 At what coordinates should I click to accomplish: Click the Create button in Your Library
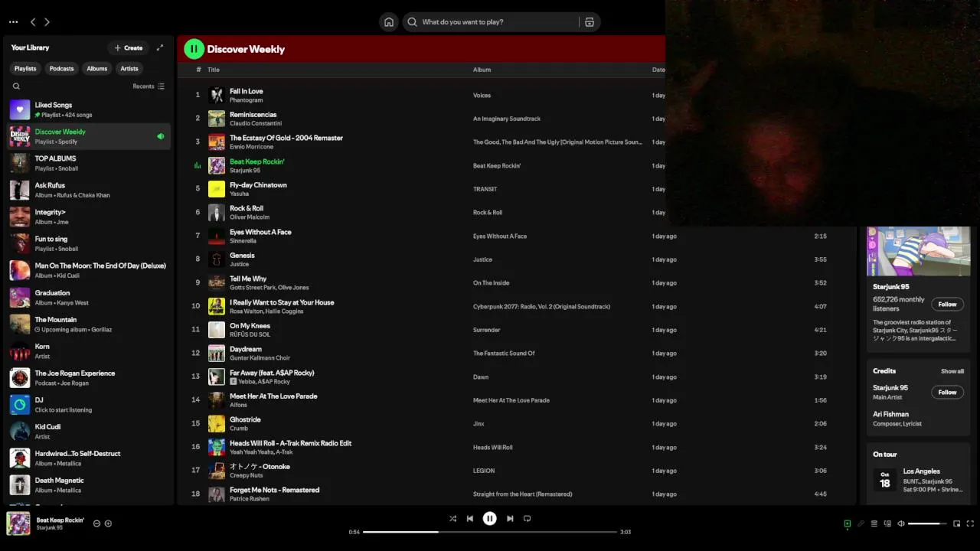[129, 47]
